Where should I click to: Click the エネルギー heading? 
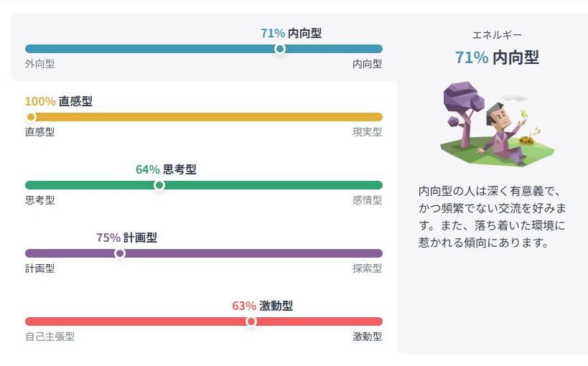497,35
